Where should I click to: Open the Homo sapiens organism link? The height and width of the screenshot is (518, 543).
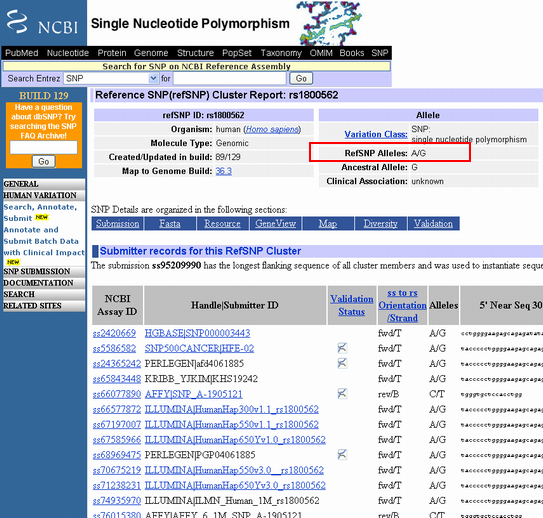pos(272,130)
